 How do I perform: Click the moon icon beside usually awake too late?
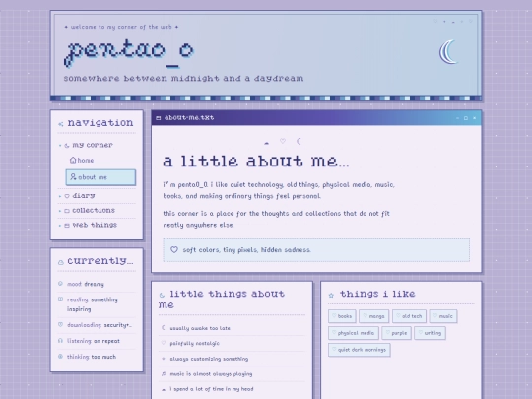(x=164, y=328)
